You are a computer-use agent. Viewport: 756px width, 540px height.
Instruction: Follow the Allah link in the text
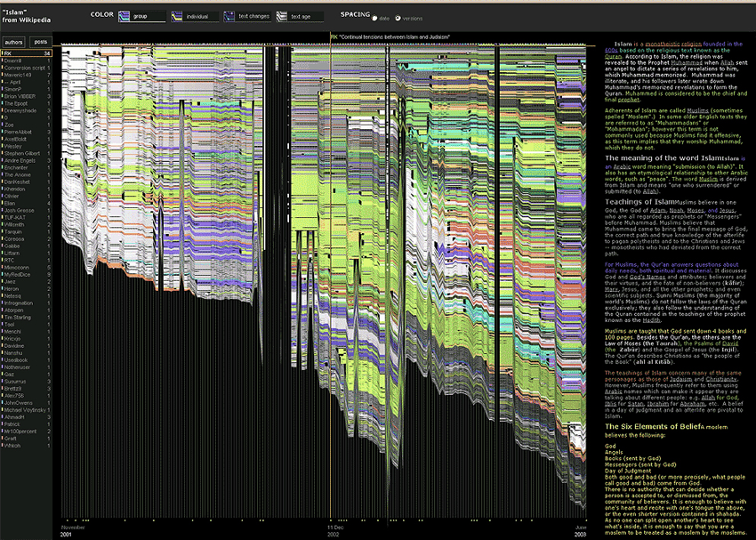click(x=727, y=62)
